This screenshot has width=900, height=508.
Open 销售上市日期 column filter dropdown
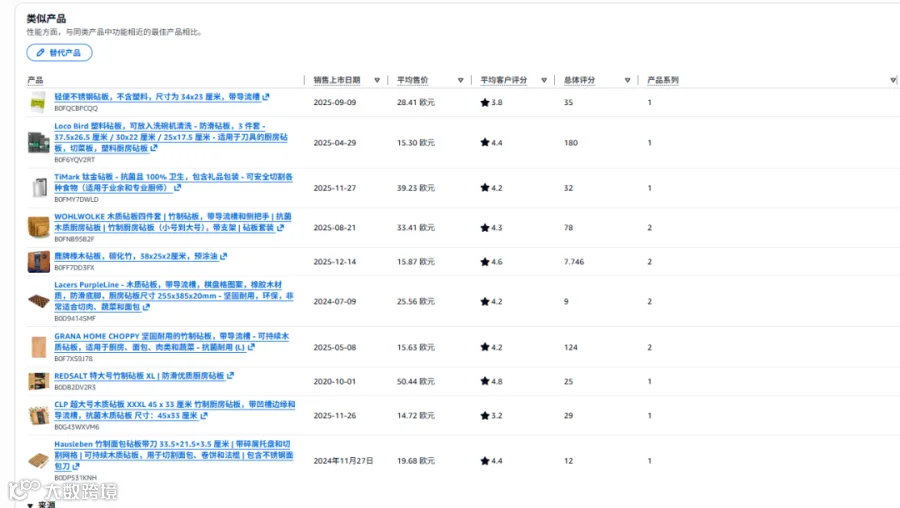pyautogui.click(x=377, y=80)
